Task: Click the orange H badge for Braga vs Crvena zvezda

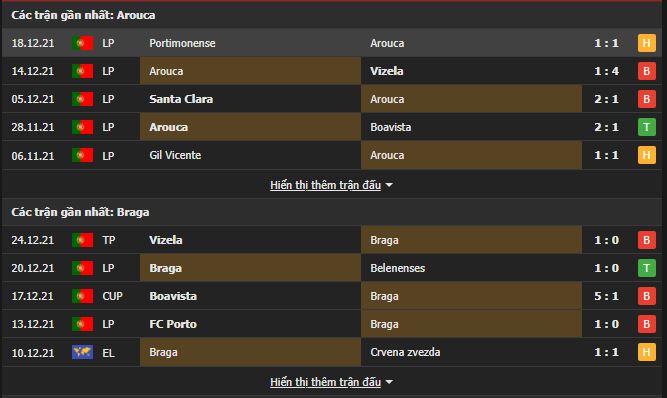Action: pyautogui.click(x=646, y=352)
